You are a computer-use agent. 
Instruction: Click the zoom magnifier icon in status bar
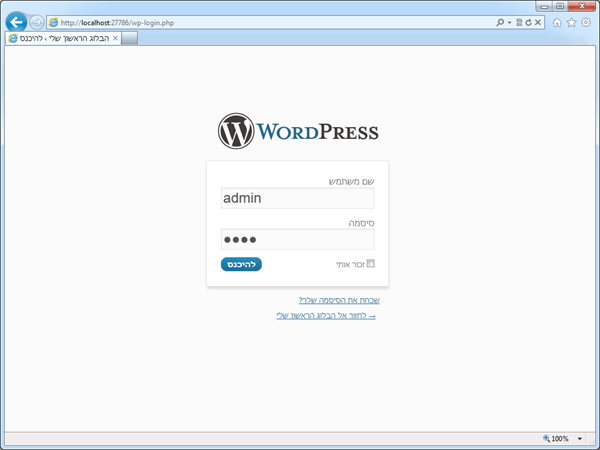coord(546,439)
